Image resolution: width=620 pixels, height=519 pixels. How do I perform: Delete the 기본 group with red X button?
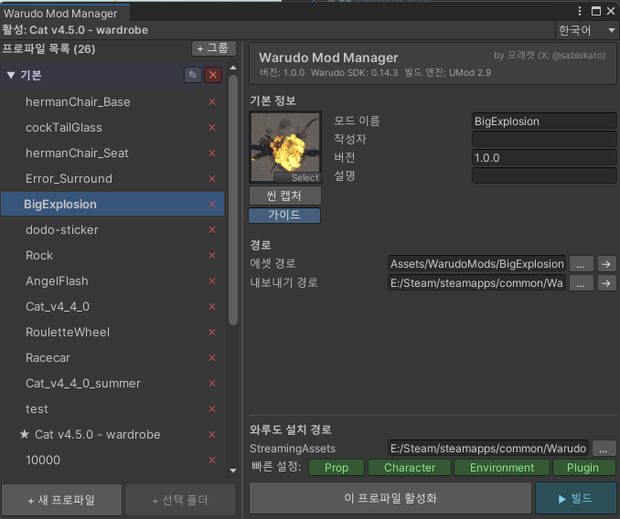(213, 75)
